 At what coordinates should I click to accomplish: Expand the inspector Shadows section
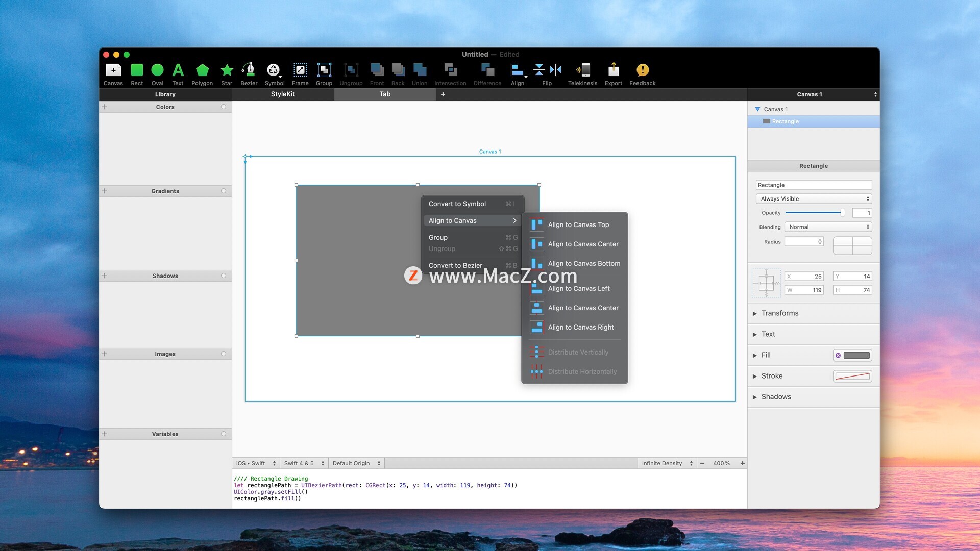754,397
